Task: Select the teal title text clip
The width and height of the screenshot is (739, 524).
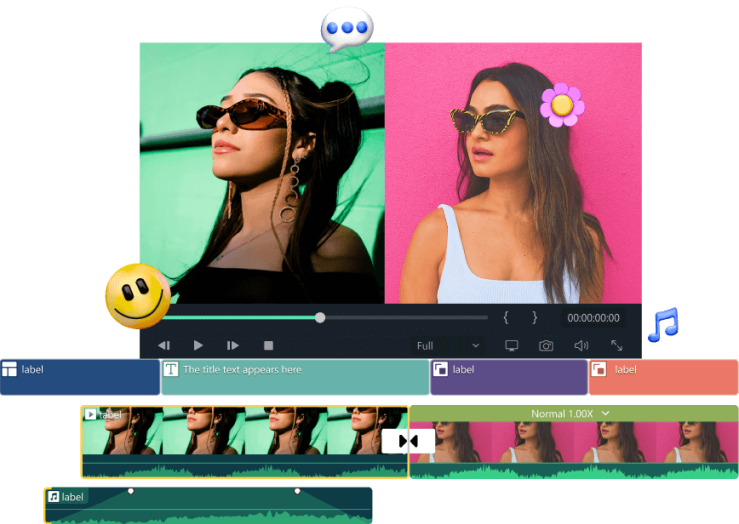Action: pyautogui.click(x=296, y=377)
